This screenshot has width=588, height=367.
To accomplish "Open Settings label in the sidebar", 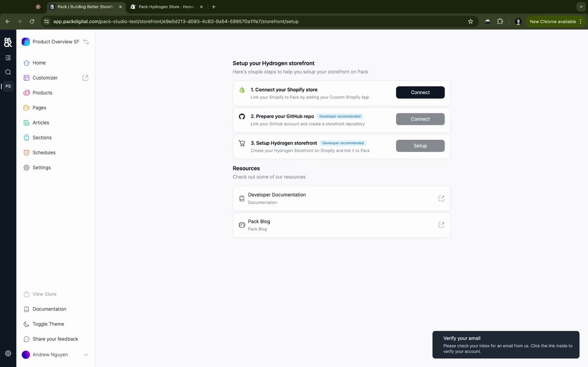I will [42, 168].
